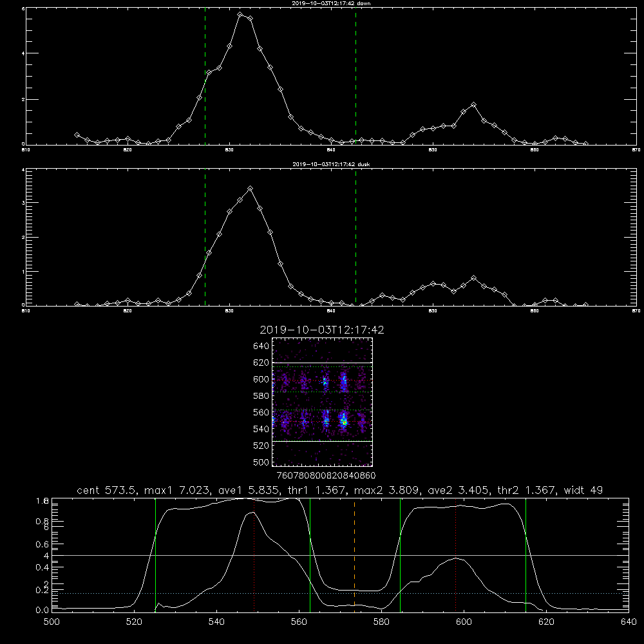Image resolution: width=644 pixels, height=644 pixels.
Task: Click dusk plot x-axis label 820
Action: (x=128, y=311)
